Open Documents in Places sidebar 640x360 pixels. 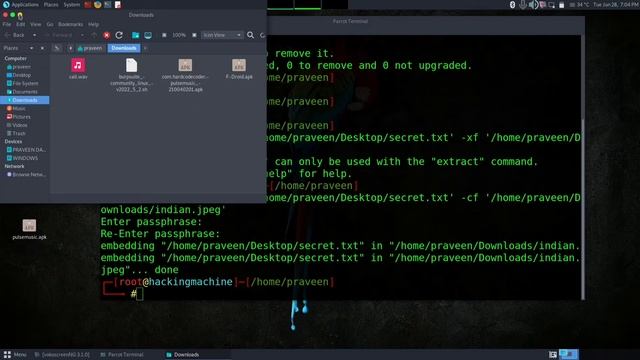24,92
